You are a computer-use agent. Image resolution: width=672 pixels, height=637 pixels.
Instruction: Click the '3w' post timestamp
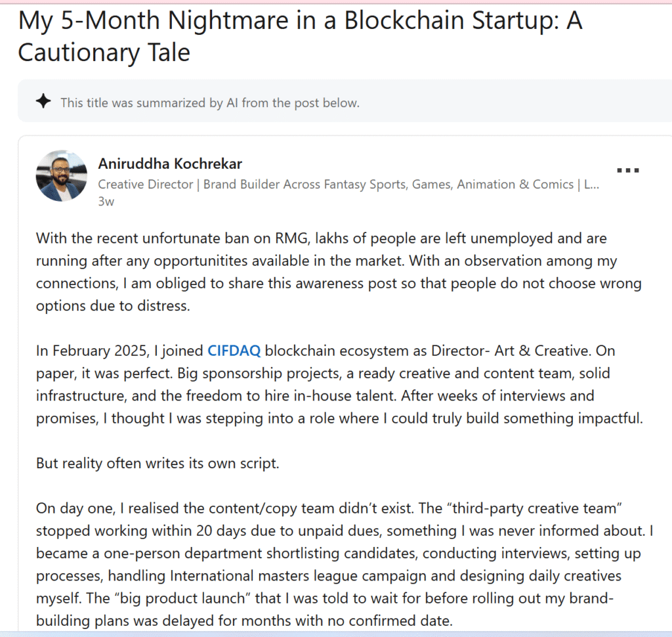point(106,202)
